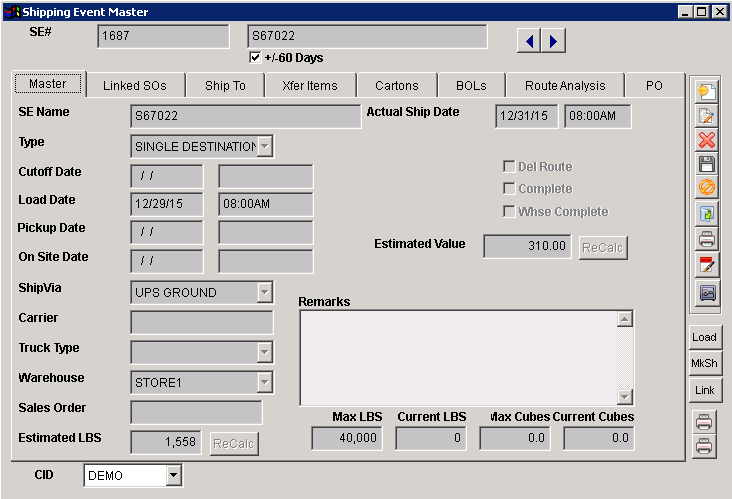
Task: Click the red X delete icon
Action: tap(707, 140)
